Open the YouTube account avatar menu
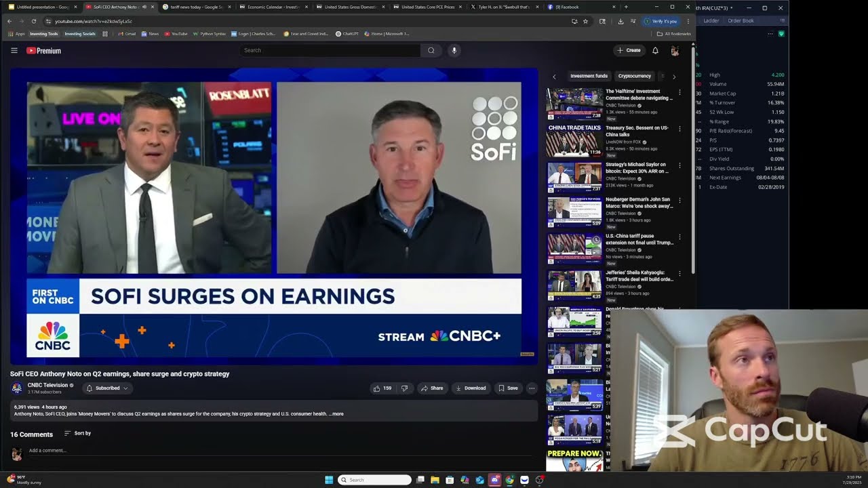This screenshot has height=488, width=868. click(x=675, y=50)
